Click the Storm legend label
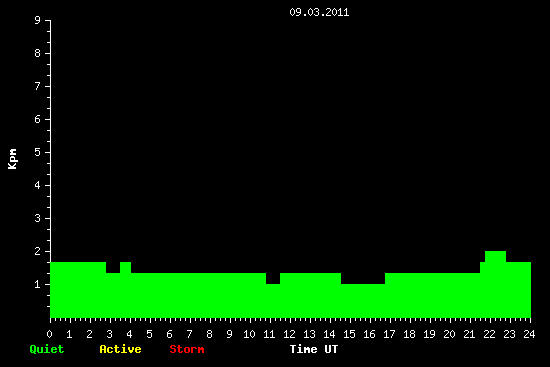This screenshot has width=550, height=367. [x=187, y=349]
